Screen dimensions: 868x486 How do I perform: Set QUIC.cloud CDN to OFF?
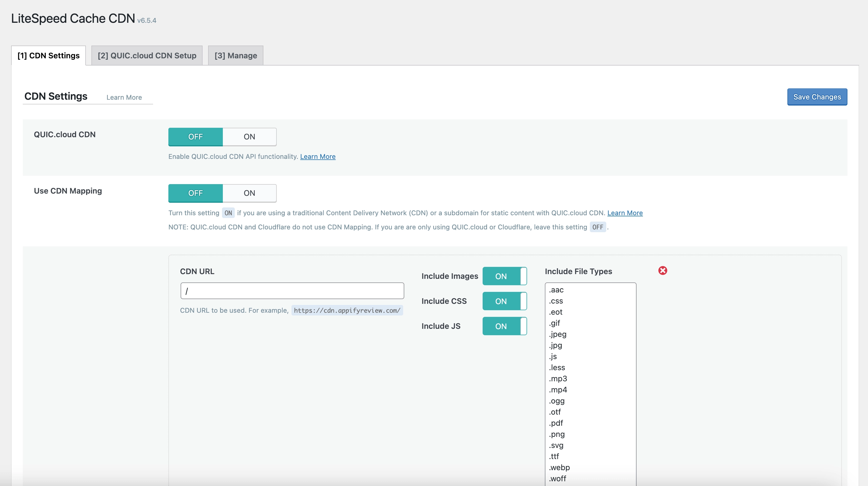click(195, 137)
